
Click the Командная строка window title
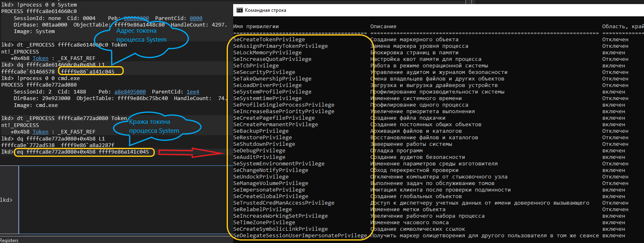[x=265, y=10]
